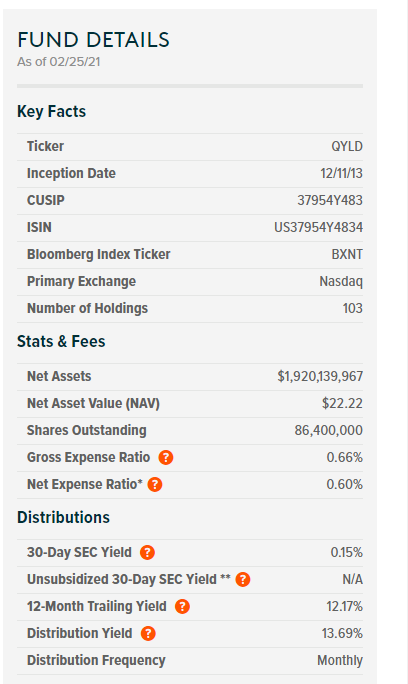
Task: Select the Bloomberg Index Ticker label
Action: click(99, 254)
